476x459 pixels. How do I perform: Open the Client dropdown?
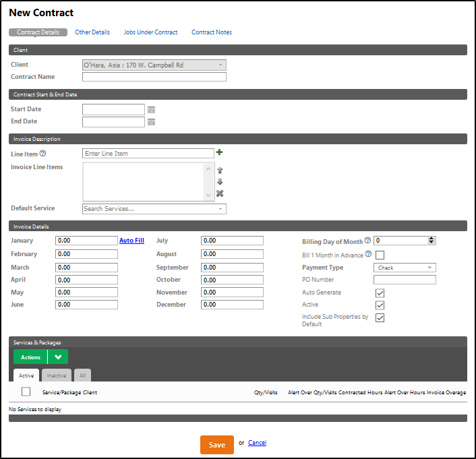(154, 65)
